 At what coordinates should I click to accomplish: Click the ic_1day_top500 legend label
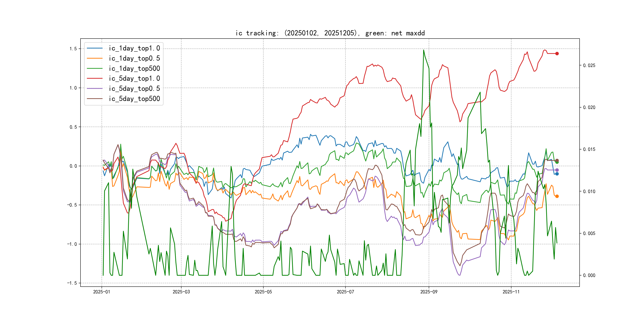[134, 69]
